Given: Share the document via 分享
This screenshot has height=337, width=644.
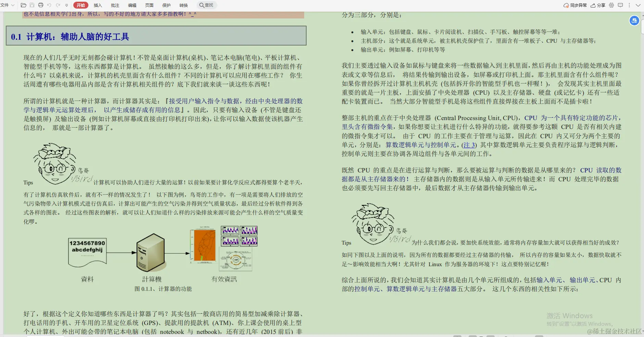Looking at the screenshot, I should 598,5.
